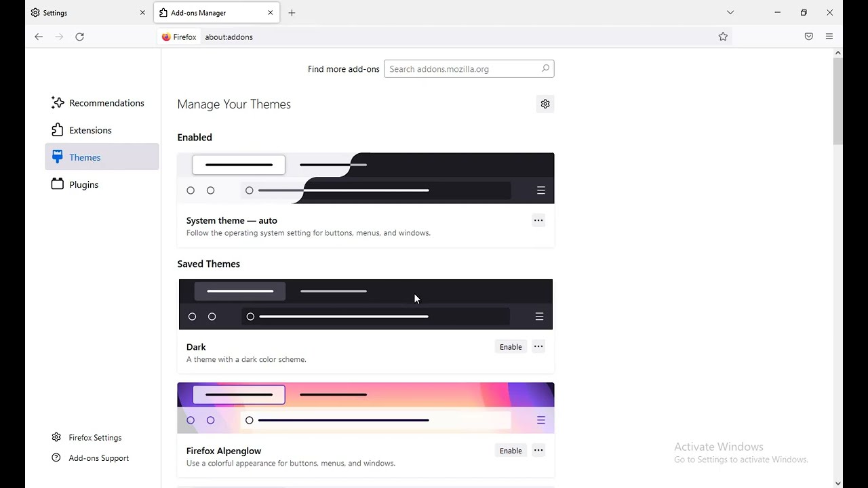Viewport: 868px width, 488px height.
Task: Click the Themes brush icon
Action: click(58, 157)
